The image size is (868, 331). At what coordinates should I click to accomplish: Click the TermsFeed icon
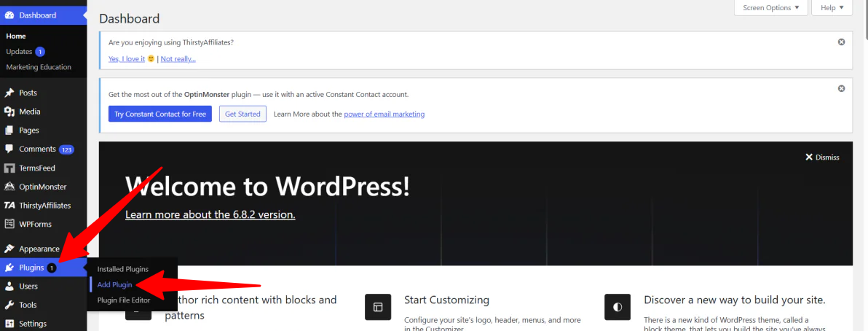point(9,168)
